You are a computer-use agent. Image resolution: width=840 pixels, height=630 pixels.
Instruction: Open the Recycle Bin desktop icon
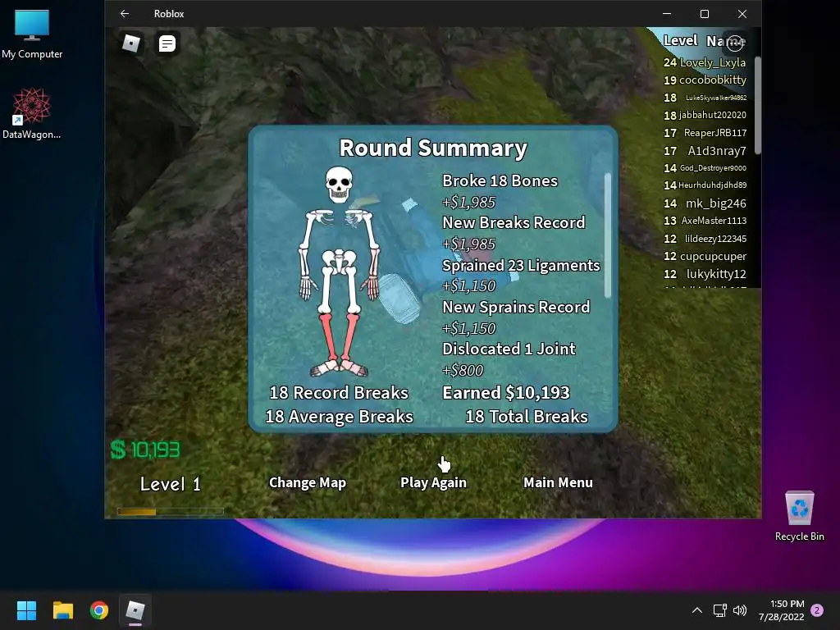point(799,517)
